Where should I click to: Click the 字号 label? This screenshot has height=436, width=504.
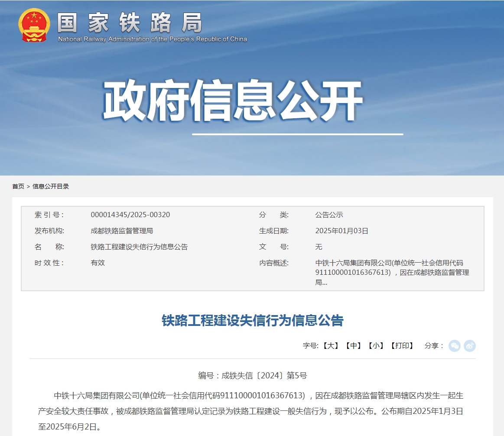[310, 346]
